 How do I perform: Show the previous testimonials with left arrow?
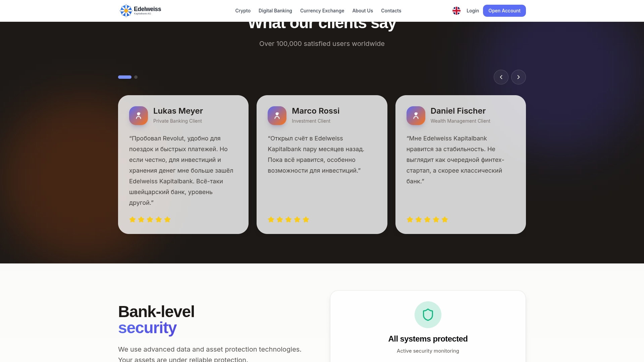coord(501,77)
